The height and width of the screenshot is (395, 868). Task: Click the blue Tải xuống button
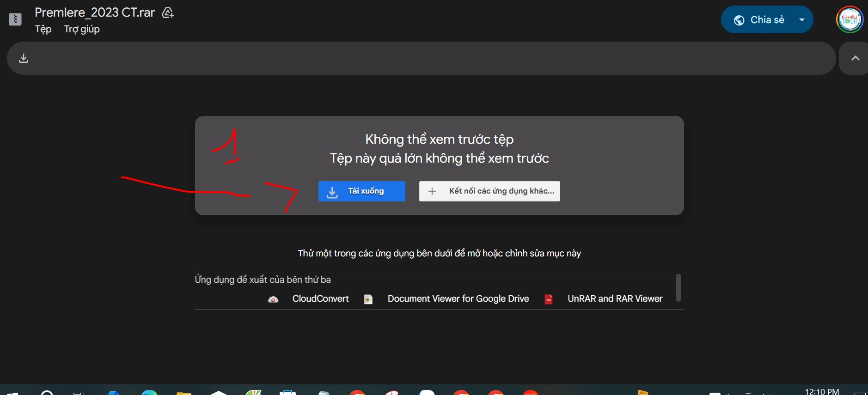coord(361,191)
